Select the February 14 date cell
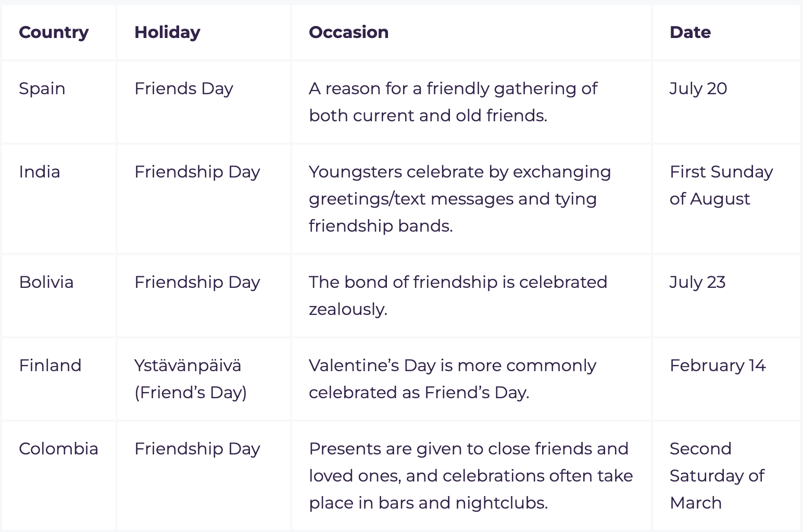This screenshot has height=532, width=803. pos(718,365)
